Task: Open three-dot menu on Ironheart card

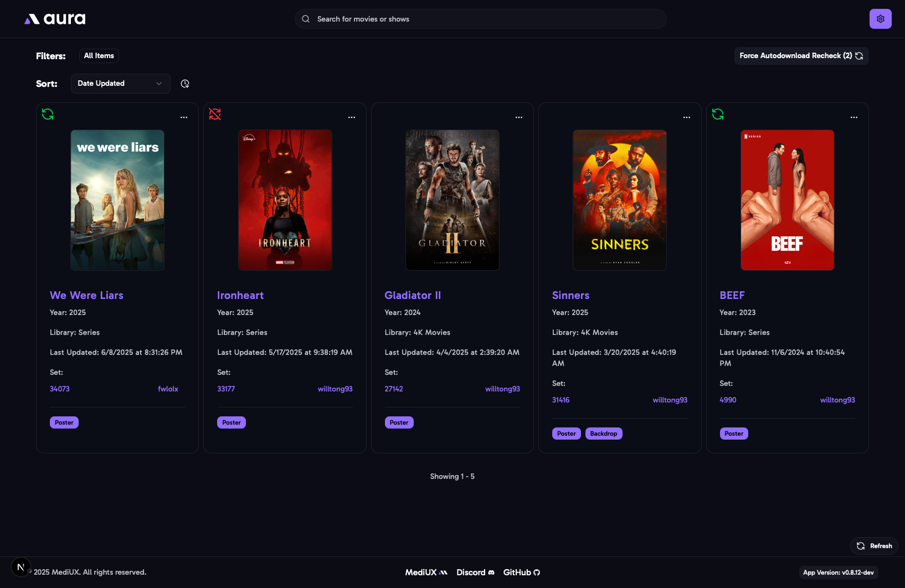Action: (352, 117)
